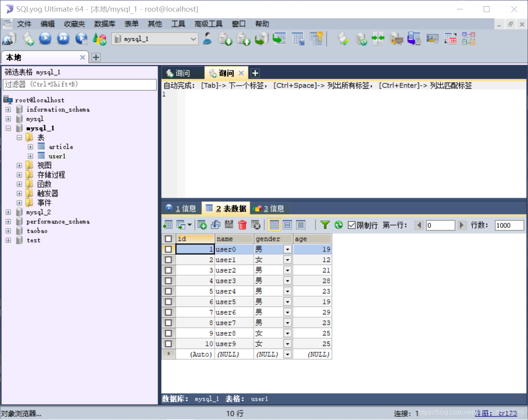
Task: Select the first 询问 query tab
Action: click(182, 73)
